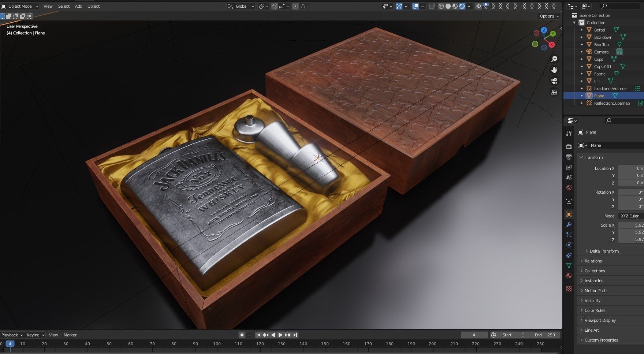Open the Physics properties tab
The image size is (644, 354).
click(x=569, y=245)
